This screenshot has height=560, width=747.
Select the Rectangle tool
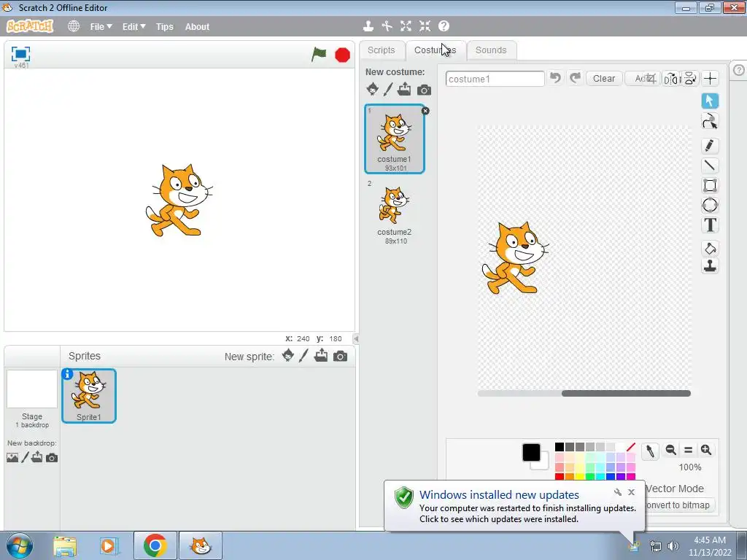[710, 185]
